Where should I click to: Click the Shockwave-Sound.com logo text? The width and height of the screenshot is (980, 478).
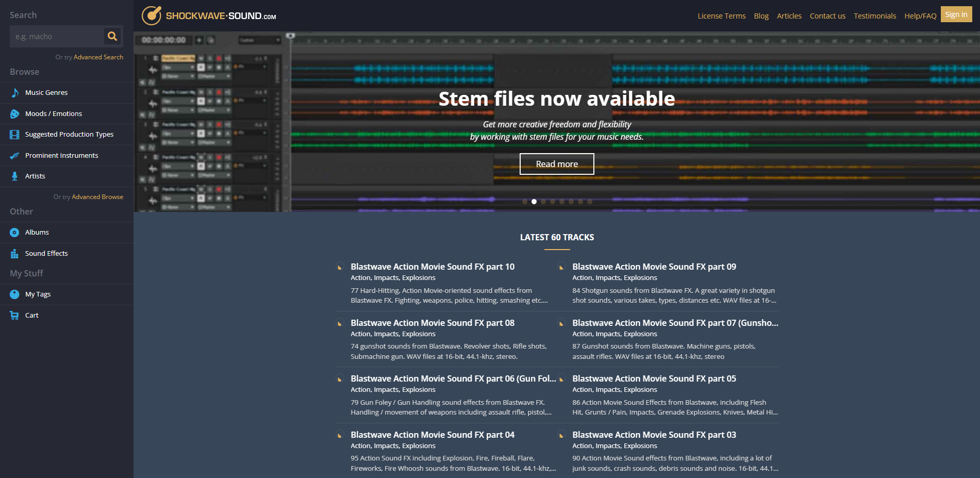(x=221, y=16)
